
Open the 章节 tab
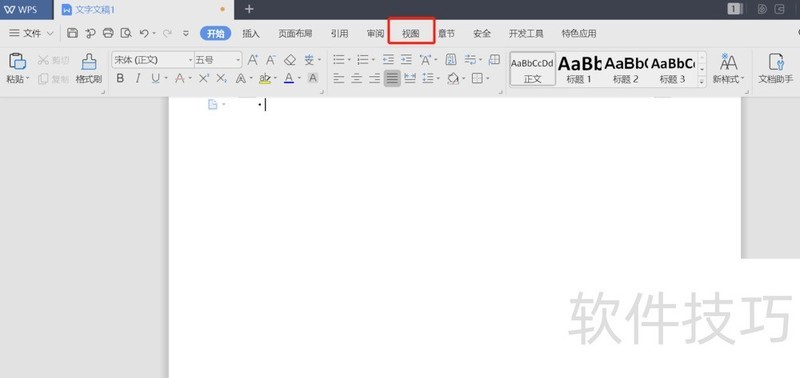446,34
